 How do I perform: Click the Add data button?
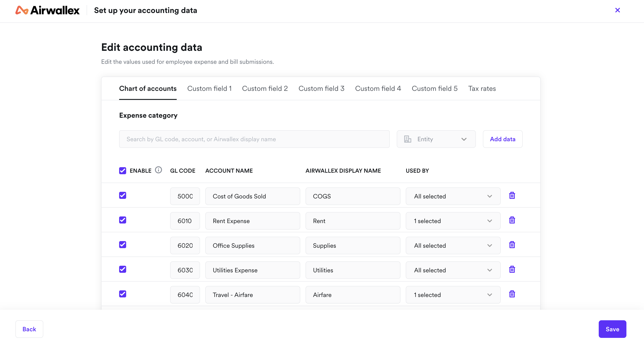[502, 139]
